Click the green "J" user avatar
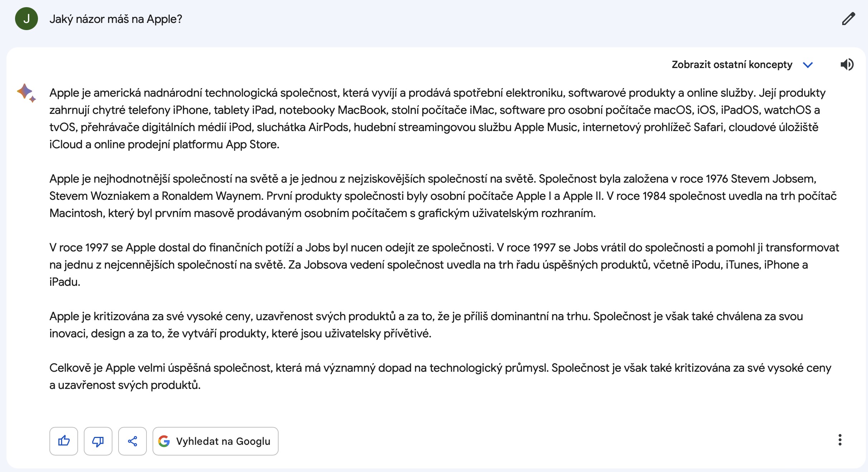Image resolution: width=868 pixels, height=472 pixels. [x=26, y=19]
